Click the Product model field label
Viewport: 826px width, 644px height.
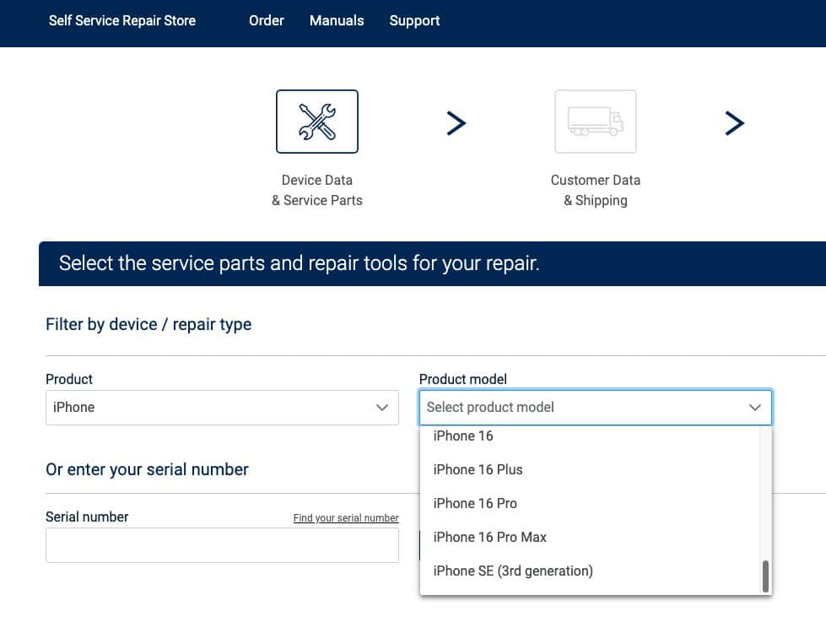coord(463,379)
